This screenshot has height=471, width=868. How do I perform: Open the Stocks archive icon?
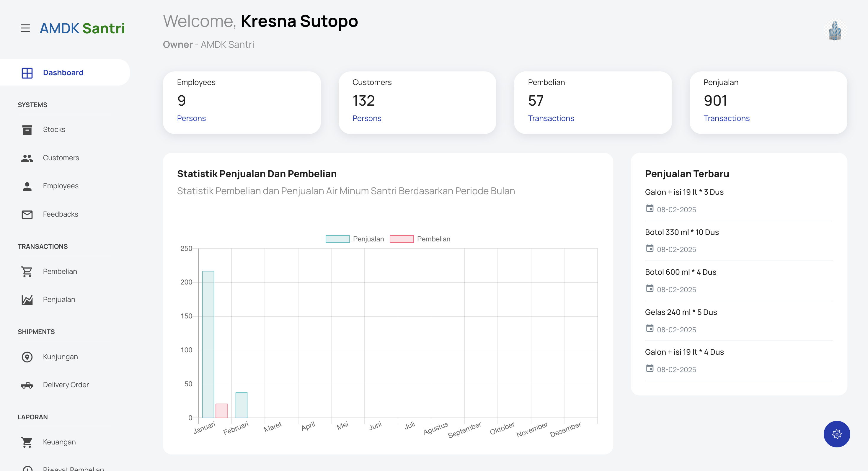(x=27, y=130)
